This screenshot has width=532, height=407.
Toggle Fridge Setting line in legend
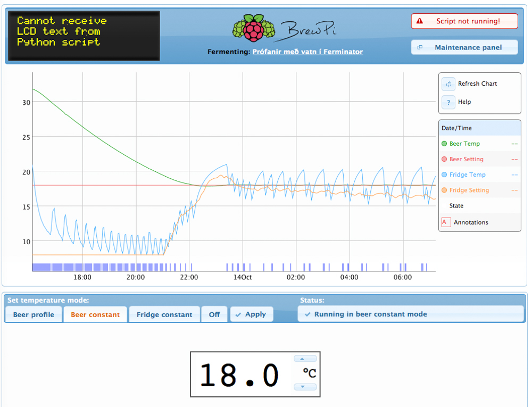(x=469, y=190)
